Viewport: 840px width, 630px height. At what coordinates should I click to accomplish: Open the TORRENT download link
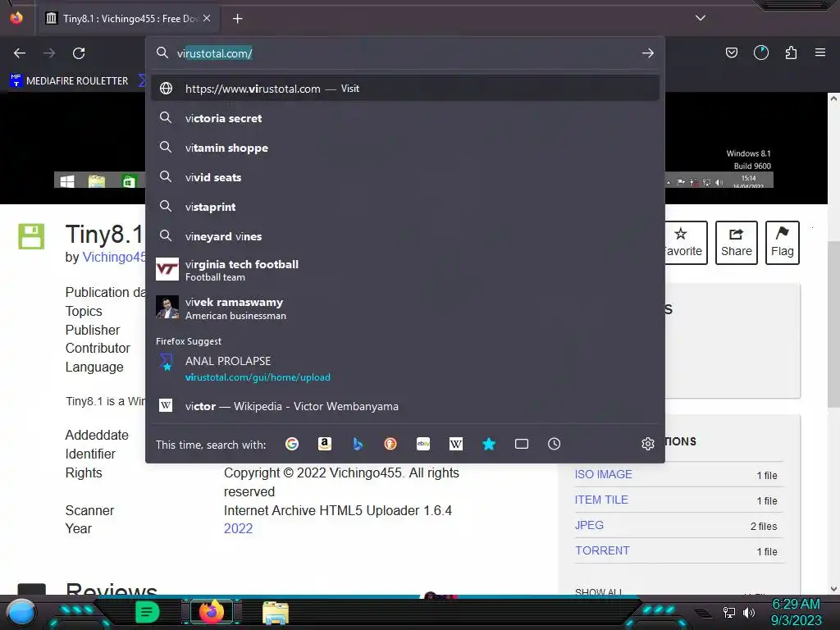[602, 550]
